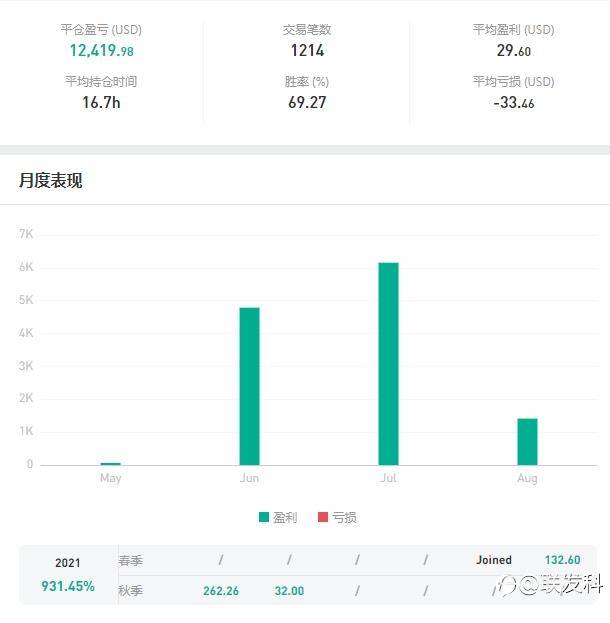Viewport: 610px width, 623px height.
Task: Click the Aug axis label
Action: coord(527,478)
